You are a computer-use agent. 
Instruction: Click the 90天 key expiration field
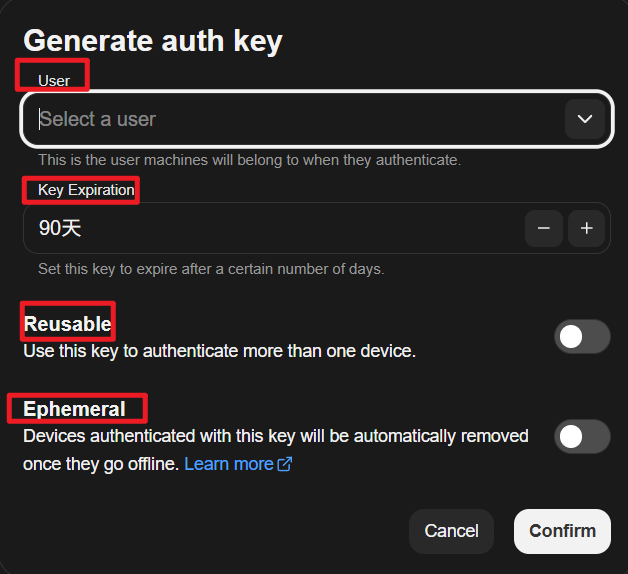pyautogui.click(x=270, y=229)
